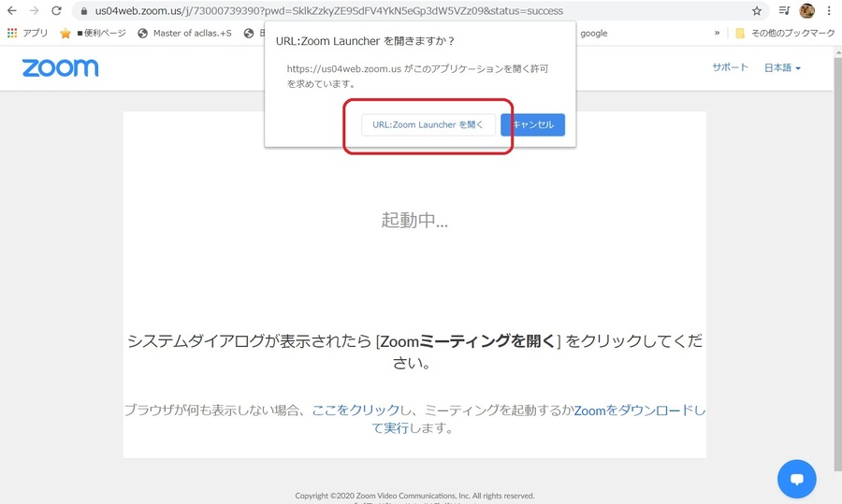
Task: Click the padlock site info icon
Action: (x=83, y=11)
